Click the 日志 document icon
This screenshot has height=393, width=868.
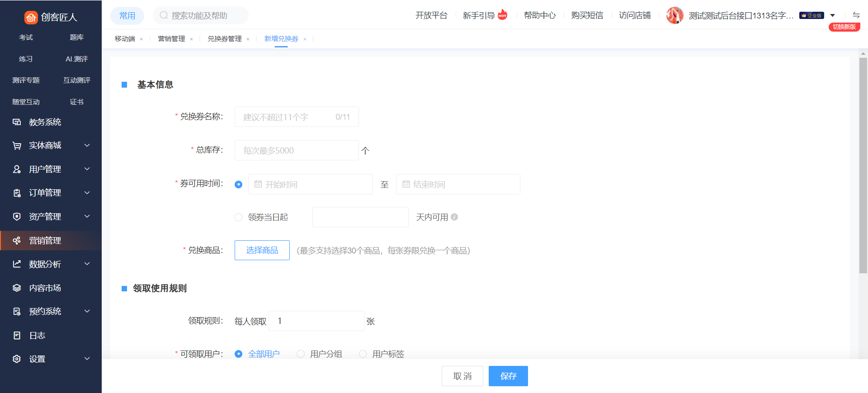coord(17,335)
